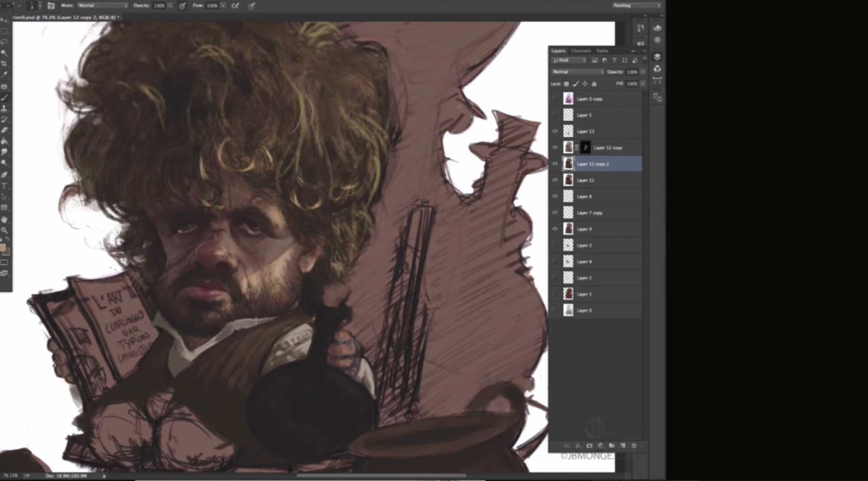Select the Eyedropper tool

click(x=4, y=75)
